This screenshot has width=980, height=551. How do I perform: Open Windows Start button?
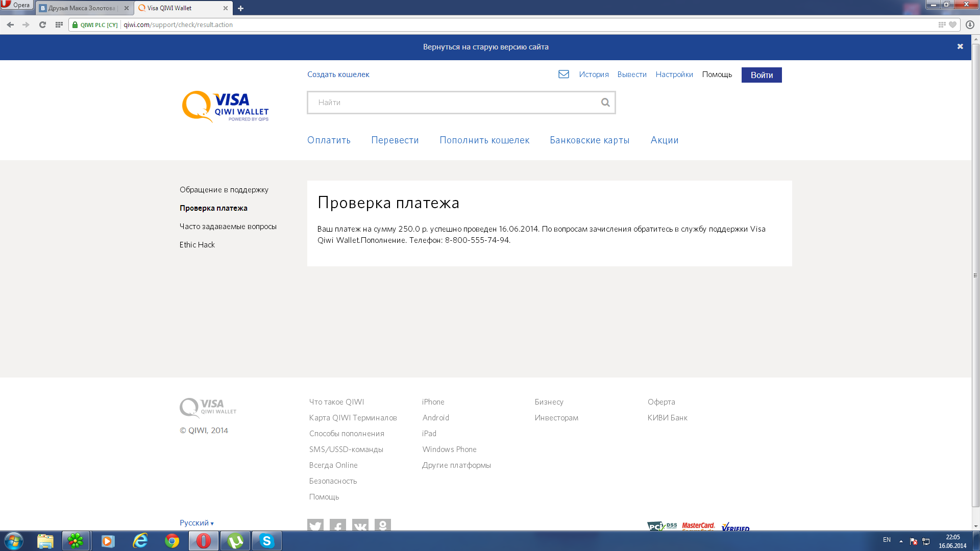click(14, 541)
